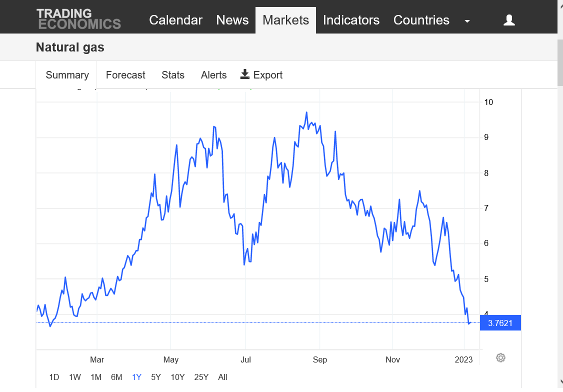Select the 25Y time range
Screen dimensions: 563x392
pos(201,377)
